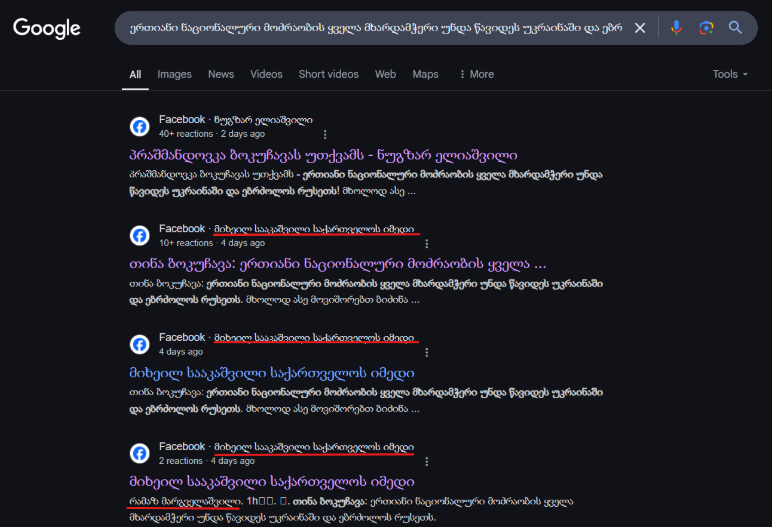
Task: Open options menu for the 10+ reactions result
Action: [x=427, y=243]
